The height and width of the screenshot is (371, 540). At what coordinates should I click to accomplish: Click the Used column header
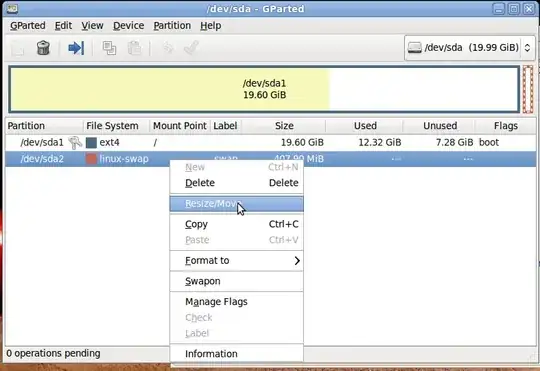(364, 126)
